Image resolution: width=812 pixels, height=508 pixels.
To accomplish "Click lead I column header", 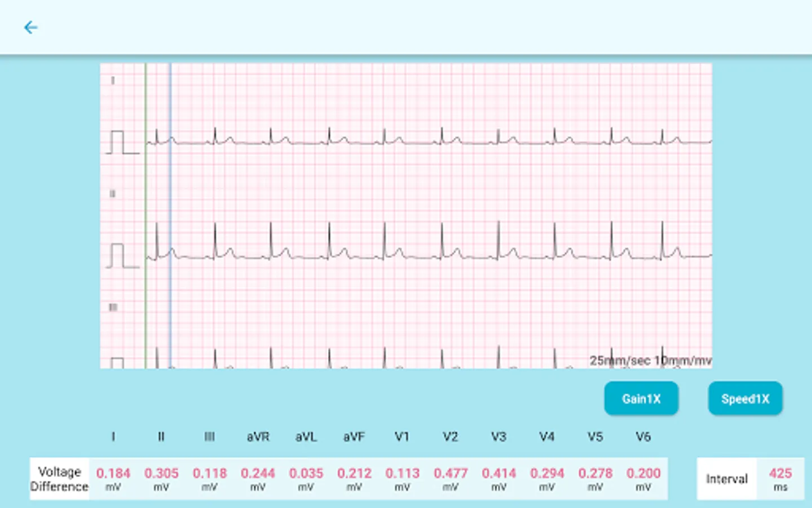I will point(113,436).
